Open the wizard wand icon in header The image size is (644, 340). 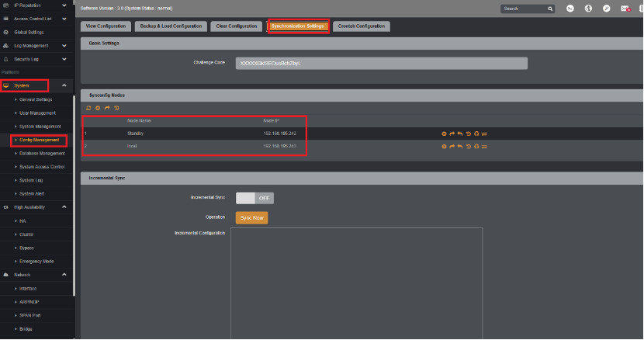pyautogui.click(x=606, y=9)
